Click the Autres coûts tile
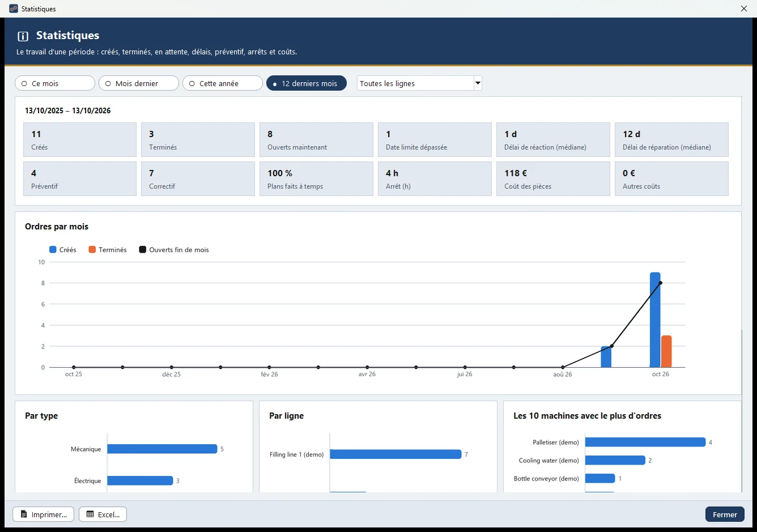Image resolution: width=757 pixels, height=532 pixels. [x=671, y=179]
